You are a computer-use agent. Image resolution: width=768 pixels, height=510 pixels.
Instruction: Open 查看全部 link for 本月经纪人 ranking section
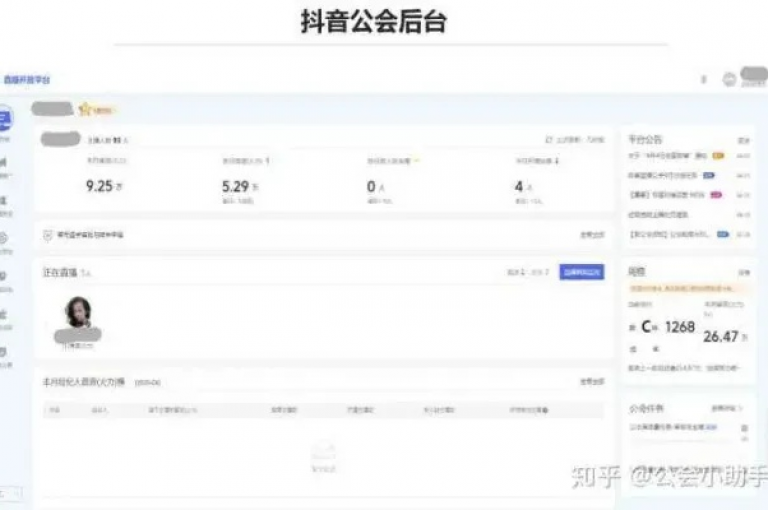coord(592,382)
